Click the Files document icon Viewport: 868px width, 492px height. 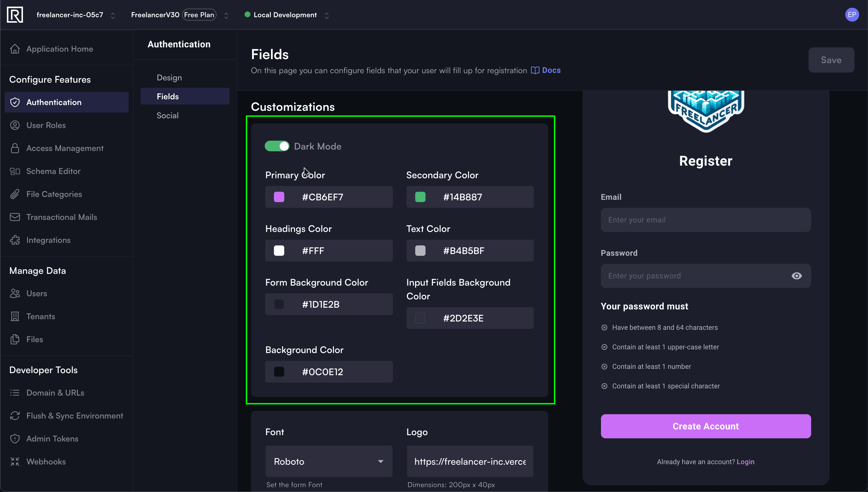tap(15, 340)
